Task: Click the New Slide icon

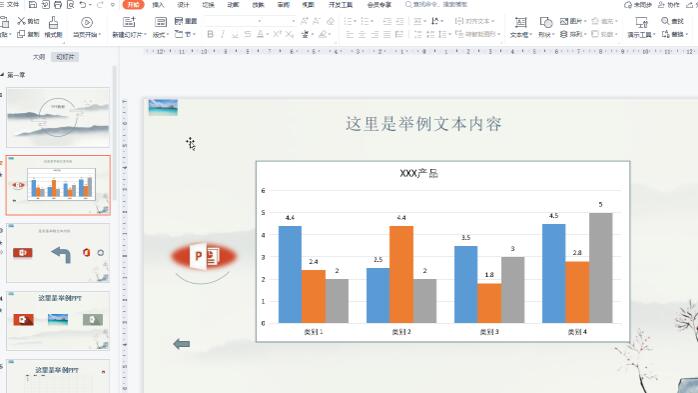Action: (129, 22)
